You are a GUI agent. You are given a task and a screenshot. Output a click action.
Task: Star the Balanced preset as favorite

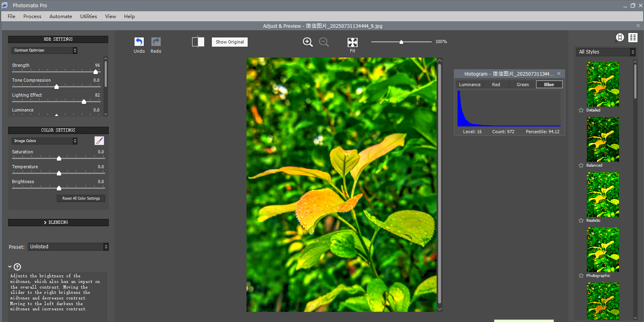581,165
